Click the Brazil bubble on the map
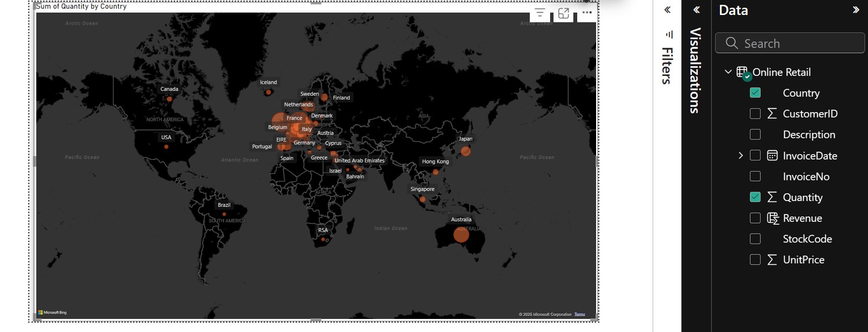This screenshot has height=332, width=868. [224, 214]
